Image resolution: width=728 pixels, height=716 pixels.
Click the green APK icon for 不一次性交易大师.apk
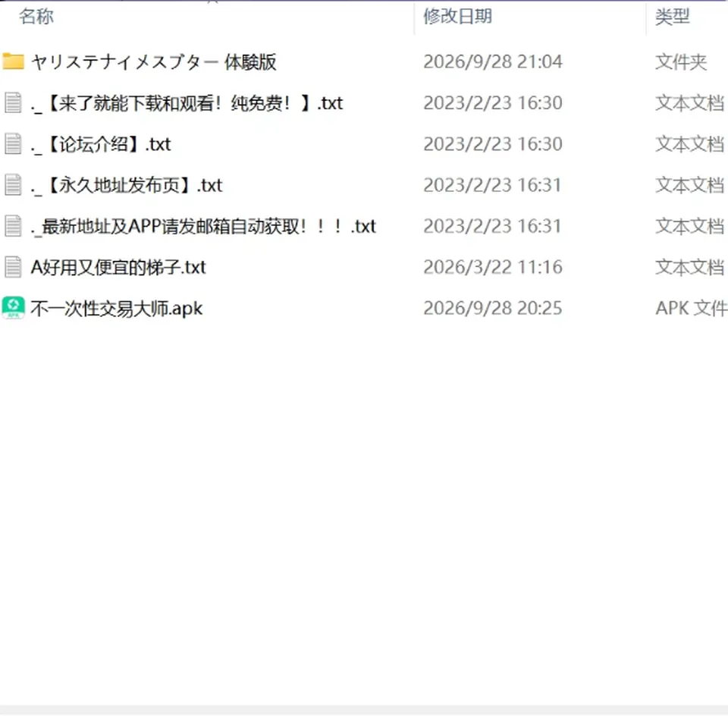(13, 308)
